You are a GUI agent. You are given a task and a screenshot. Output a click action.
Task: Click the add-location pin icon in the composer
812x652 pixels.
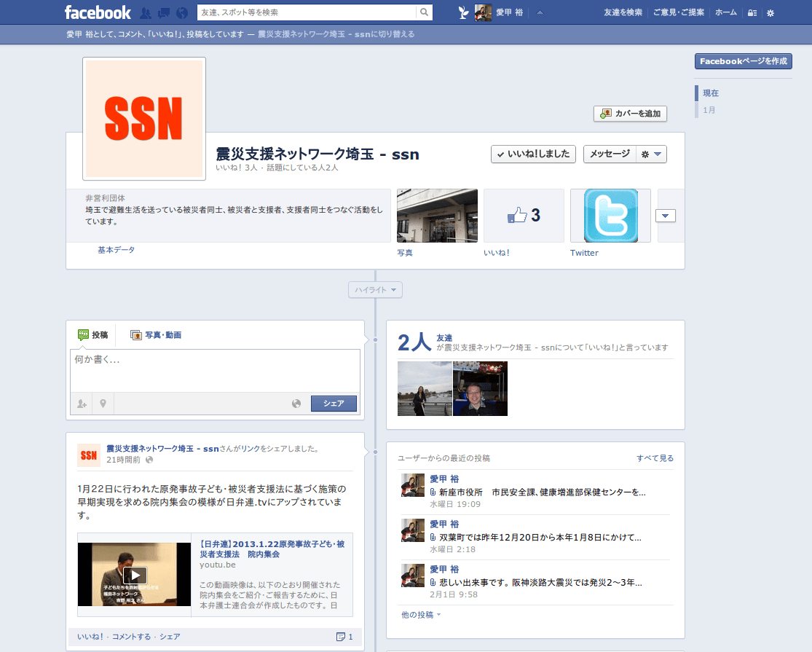103,404
